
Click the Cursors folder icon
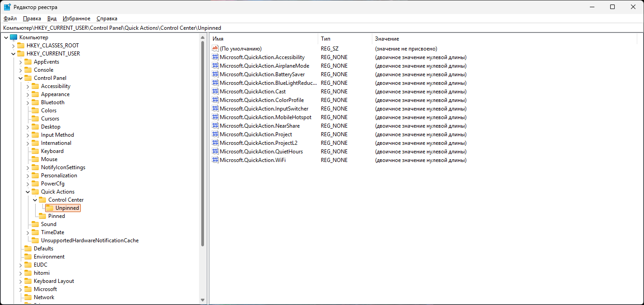(35, 119)
